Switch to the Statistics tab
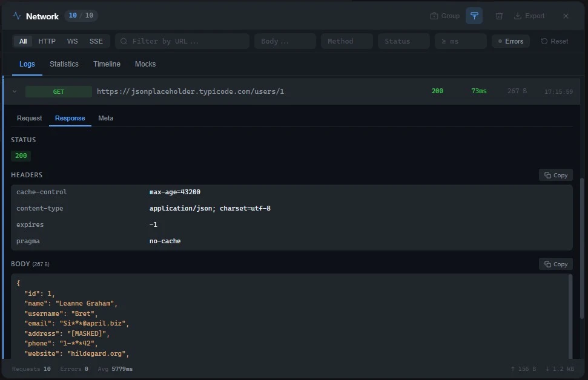Viewport: 588px width, 380px height. pyautogui.click(x=64, y=64)
